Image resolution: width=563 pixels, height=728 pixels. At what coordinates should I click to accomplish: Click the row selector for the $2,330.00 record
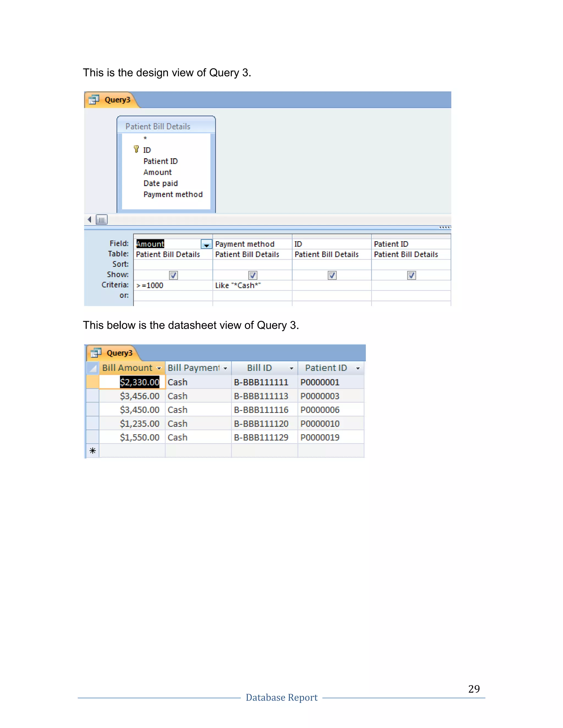pos(93,382)
